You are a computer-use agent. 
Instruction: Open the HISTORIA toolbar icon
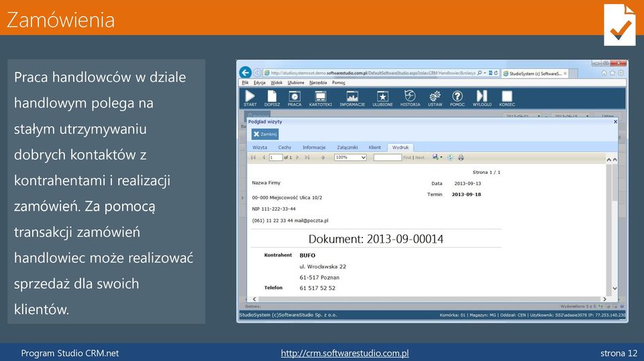point(410,98)
